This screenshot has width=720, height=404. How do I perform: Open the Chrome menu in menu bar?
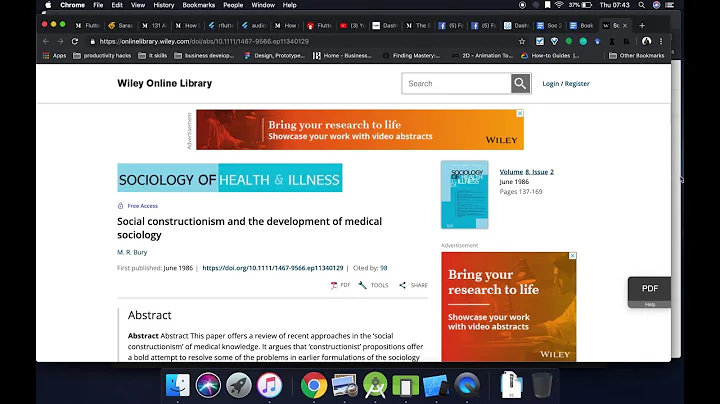73,5
